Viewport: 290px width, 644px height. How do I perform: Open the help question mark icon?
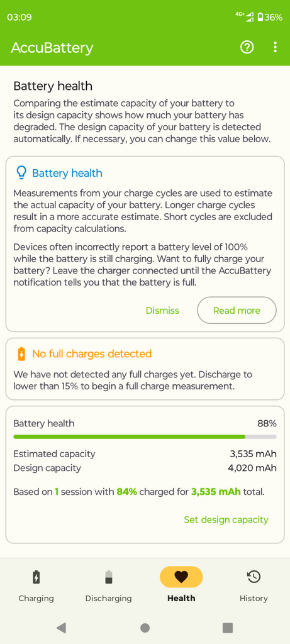[x=247, y=47]
